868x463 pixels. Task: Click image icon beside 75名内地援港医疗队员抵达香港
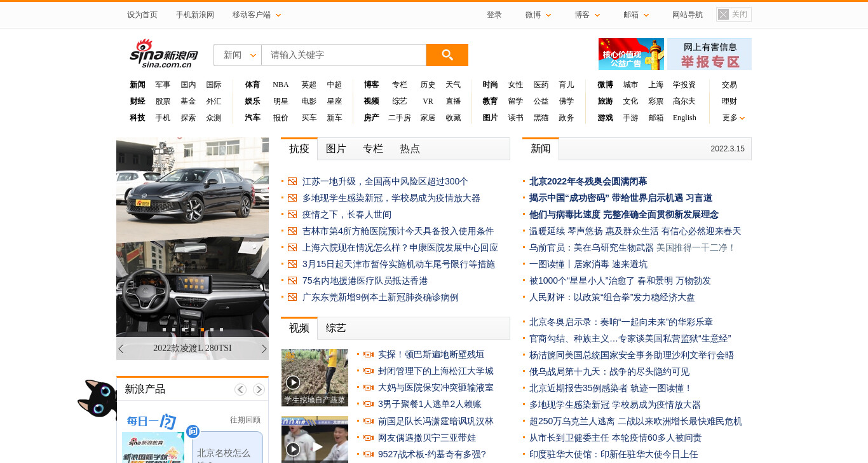tap(292, 281)
